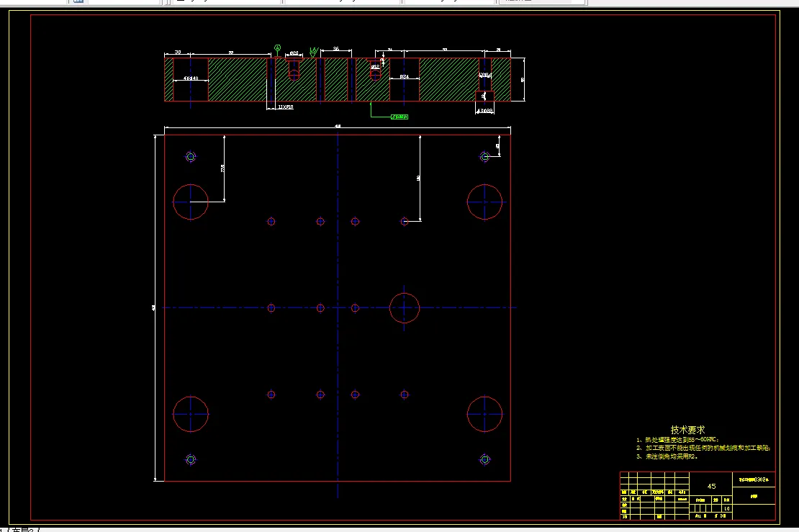Select the green geometric tolerance frame

tap(399, 117)
